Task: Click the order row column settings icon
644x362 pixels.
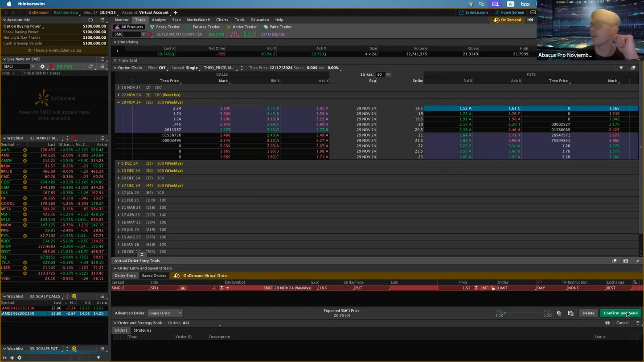Action: [635, 282]
